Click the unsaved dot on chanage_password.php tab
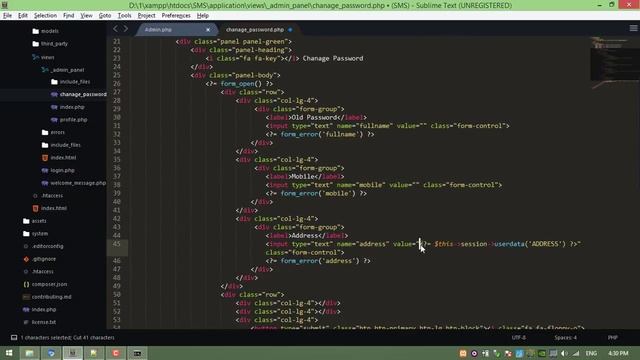The height and width of the screenshot is (360, 640). coord(290,30)
